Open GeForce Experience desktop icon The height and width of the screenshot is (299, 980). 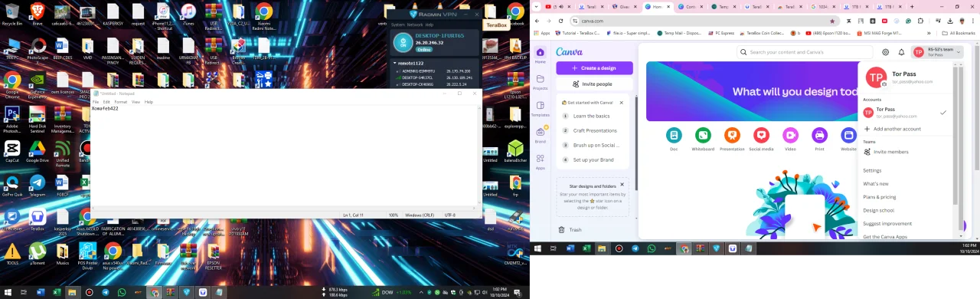point(38,84)
